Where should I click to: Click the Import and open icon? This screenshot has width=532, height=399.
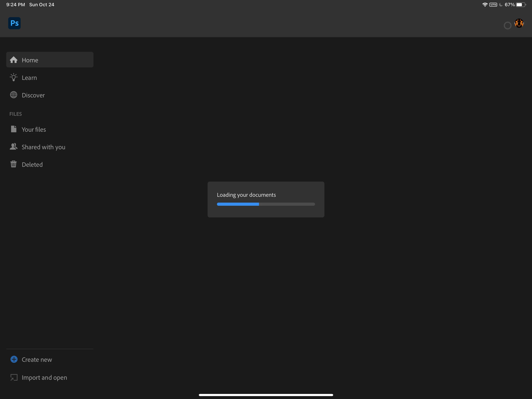click(14, 377)
